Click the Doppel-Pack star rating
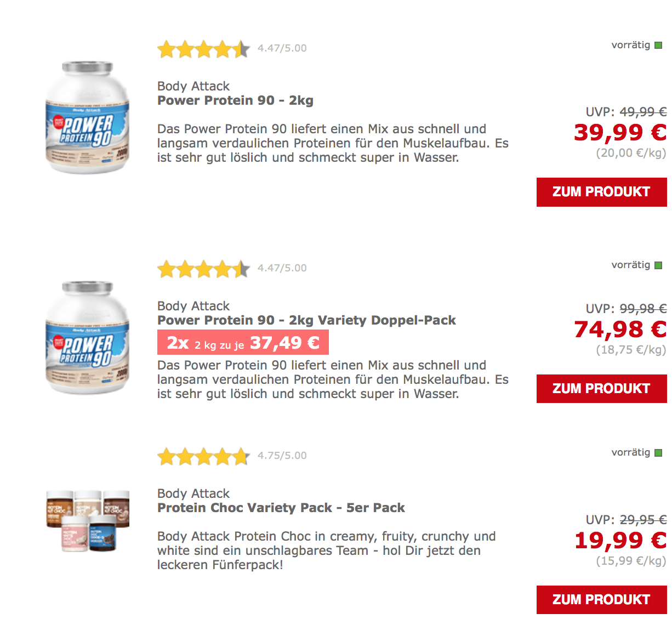This screenshot has width=672, height=636. pyautogui.click(x=203, y=269)
